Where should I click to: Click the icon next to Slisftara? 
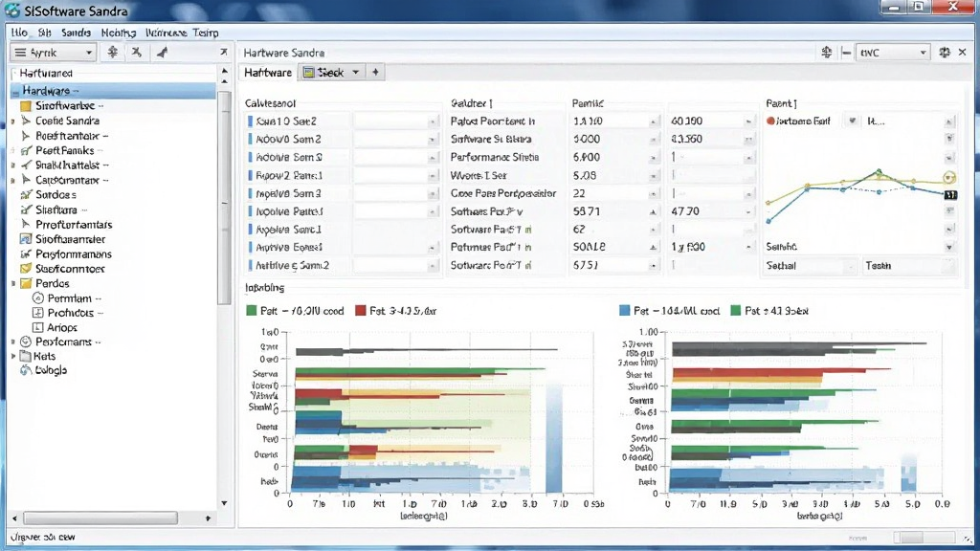(x=26, y=209)
